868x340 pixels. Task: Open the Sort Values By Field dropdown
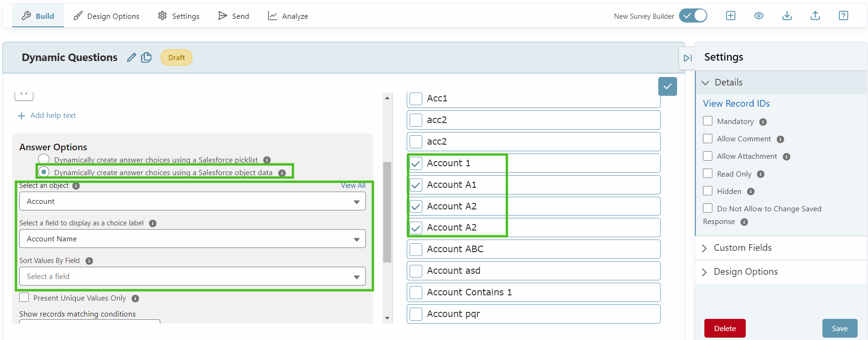192,276
